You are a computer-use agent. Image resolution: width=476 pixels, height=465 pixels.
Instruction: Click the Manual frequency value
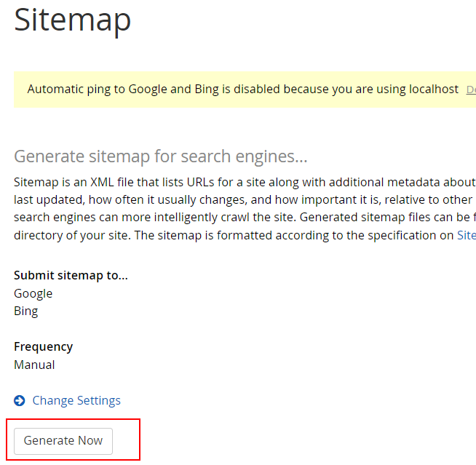pyautogui.click(x=34, y=365)
